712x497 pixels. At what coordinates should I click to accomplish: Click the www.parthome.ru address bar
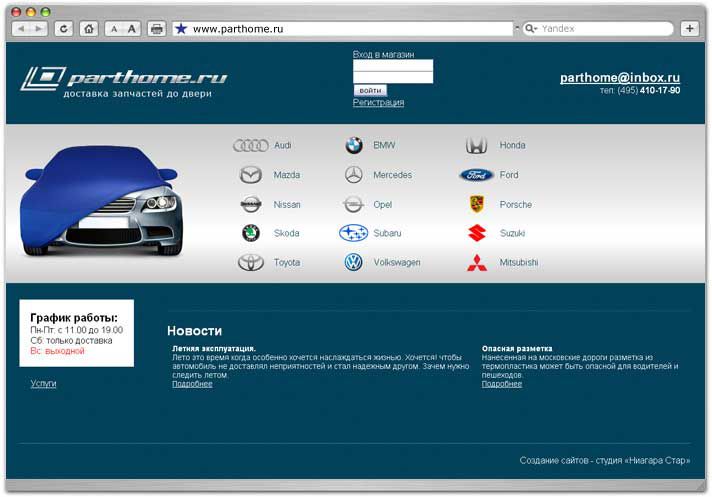(x=342, y=29)
